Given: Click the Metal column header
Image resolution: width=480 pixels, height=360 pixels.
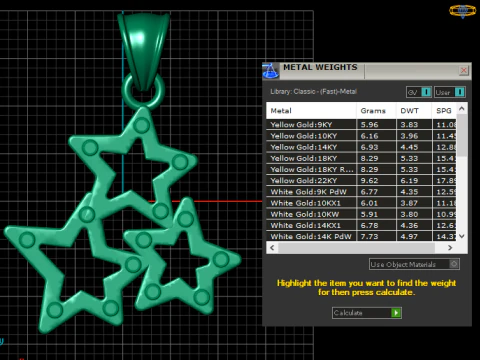Looking at the screenshot, I should click(311, 111).
